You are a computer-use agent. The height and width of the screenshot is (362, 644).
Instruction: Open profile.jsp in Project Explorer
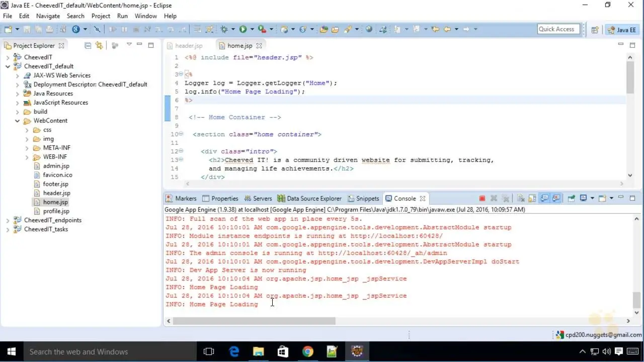coord(56,211)
